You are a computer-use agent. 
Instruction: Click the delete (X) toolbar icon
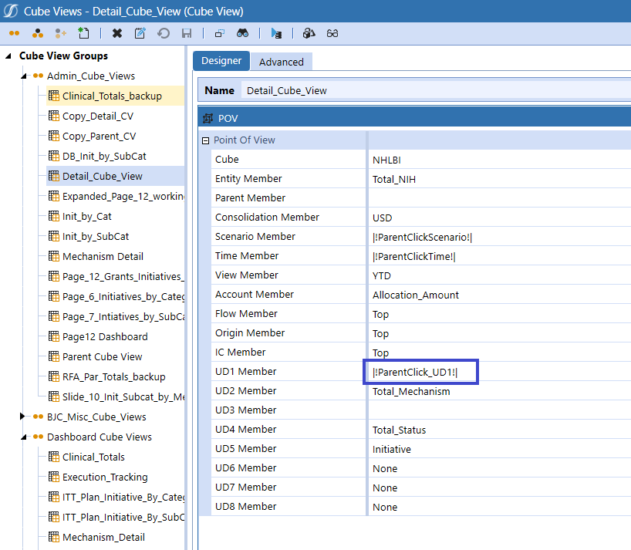click(x=118, y=33)
